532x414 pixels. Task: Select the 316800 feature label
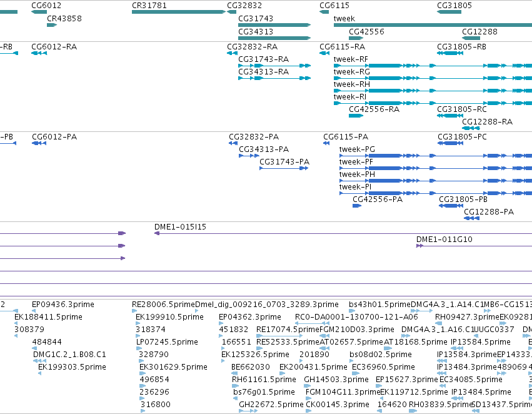[156, 405]
